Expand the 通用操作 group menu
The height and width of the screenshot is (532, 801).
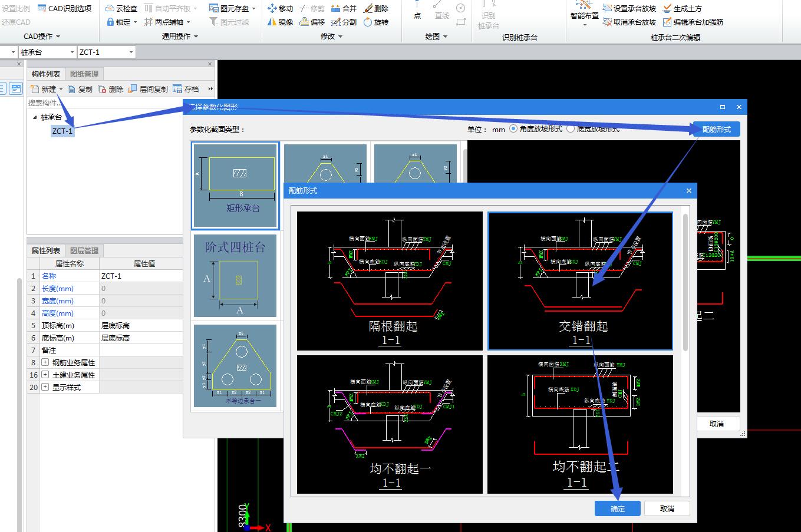[x=180, y=37]
